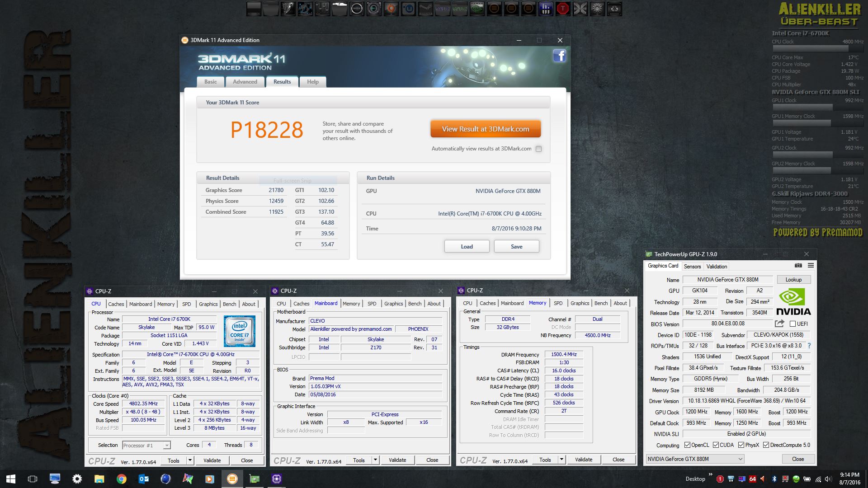
Task: Expand the GPU selection dropdown in GPU-Z
Action: click(x=740, y=459)
